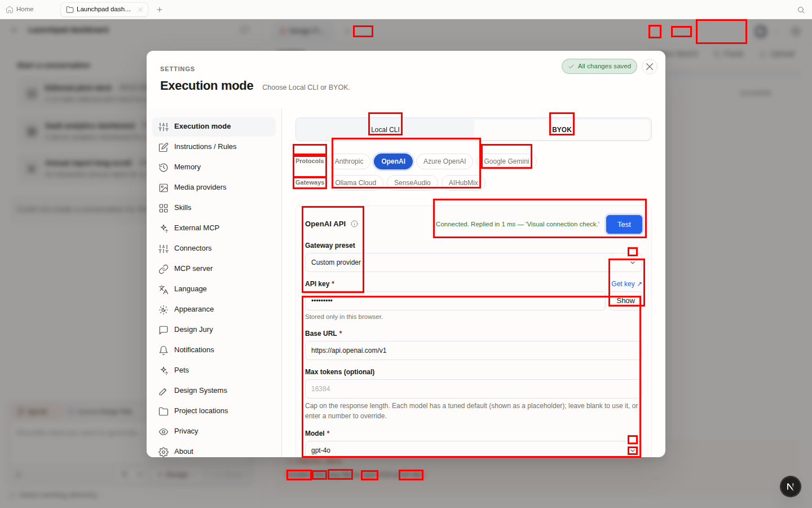812x508 pixels.
Task: Open Privacy settings section
Action: coord(214,431)
